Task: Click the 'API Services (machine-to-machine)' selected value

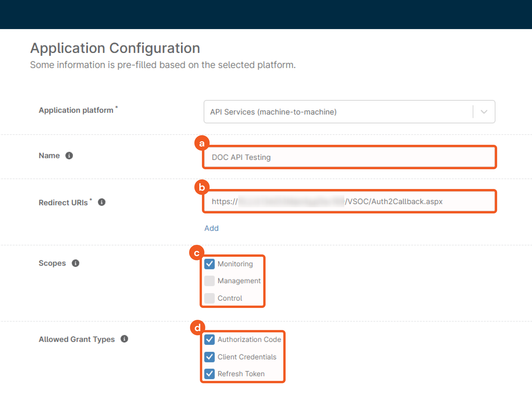Action: pos(273,112)
